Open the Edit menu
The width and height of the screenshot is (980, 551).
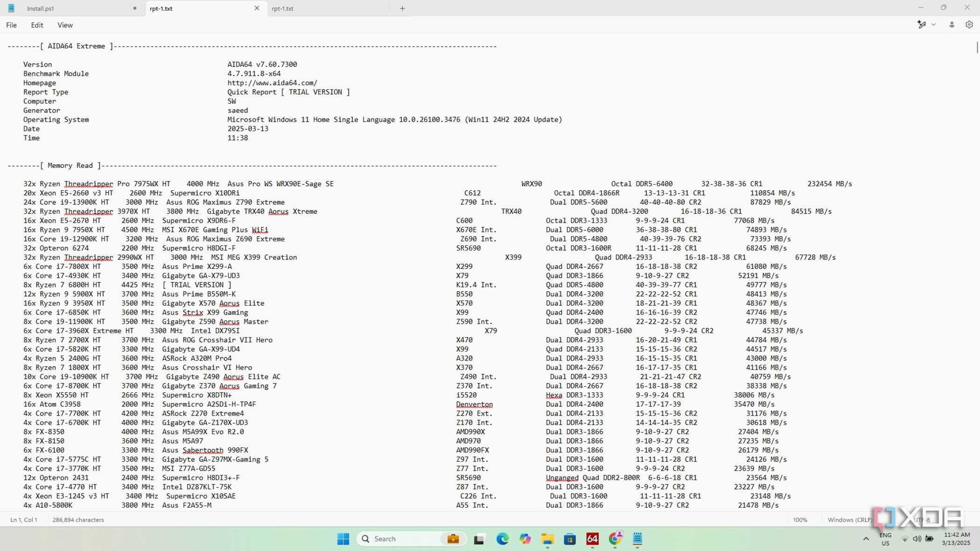click(37, 25)
